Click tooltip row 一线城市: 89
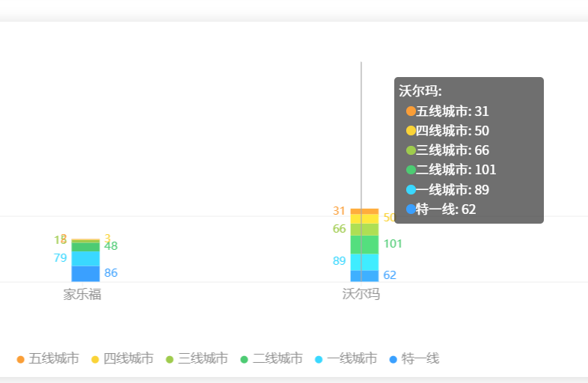This screenshot has width=588, height=383. pyautogui.click(x=447, y=190)
